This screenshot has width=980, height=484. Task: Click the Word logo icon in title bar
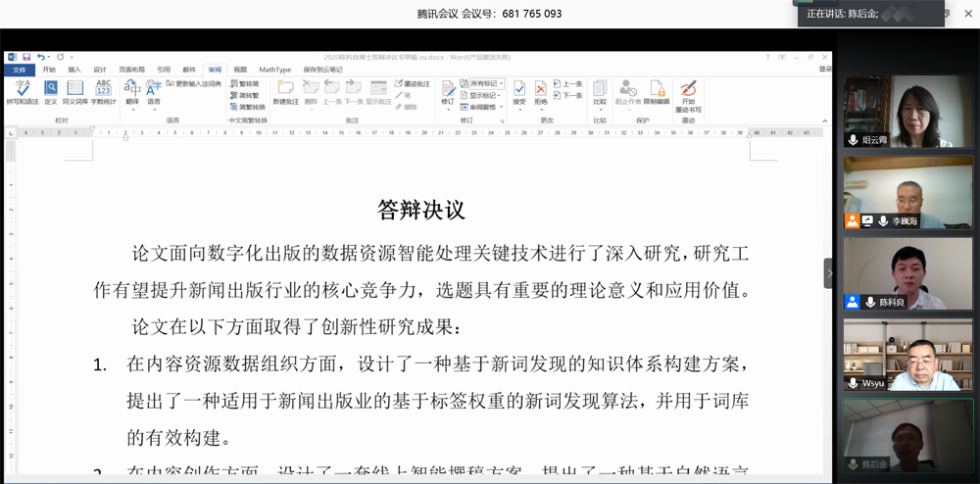tap(13, 57)
